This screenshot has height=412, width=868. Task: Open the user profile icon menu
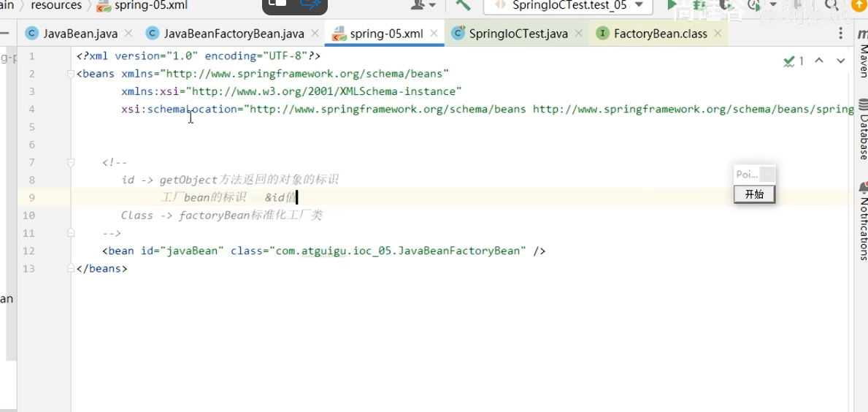[423, 6]
